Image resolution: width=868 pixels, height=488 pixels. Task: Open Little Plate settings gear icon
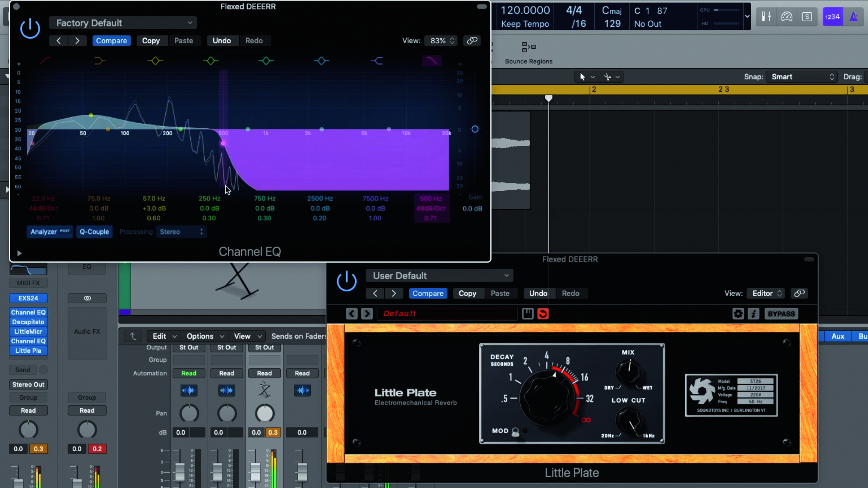click(x=738, y=314)
